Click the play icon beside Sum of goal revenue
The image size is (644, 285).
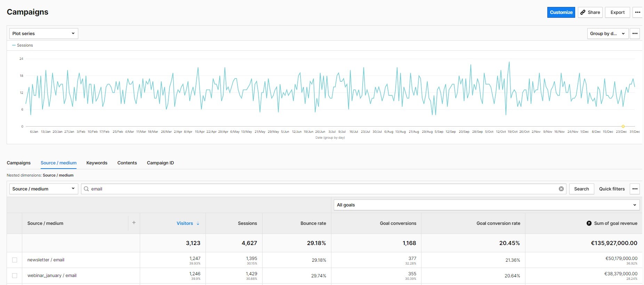click(589, 223)
